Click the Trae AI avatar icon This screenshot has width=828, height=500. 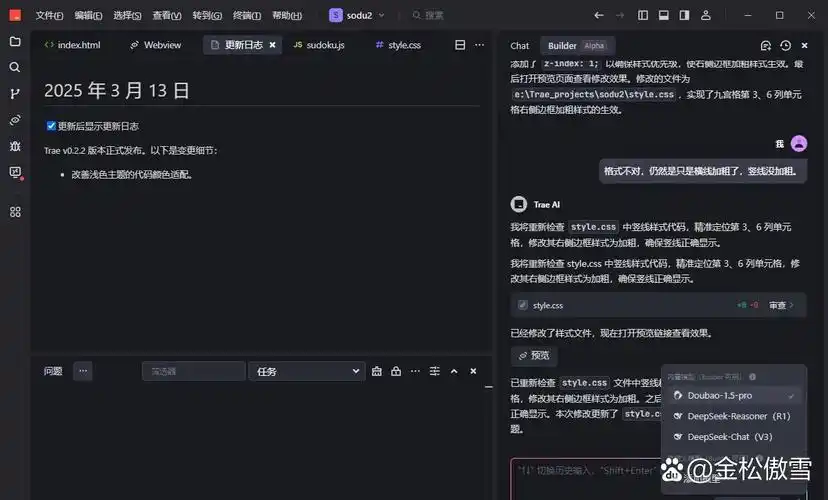519,204
